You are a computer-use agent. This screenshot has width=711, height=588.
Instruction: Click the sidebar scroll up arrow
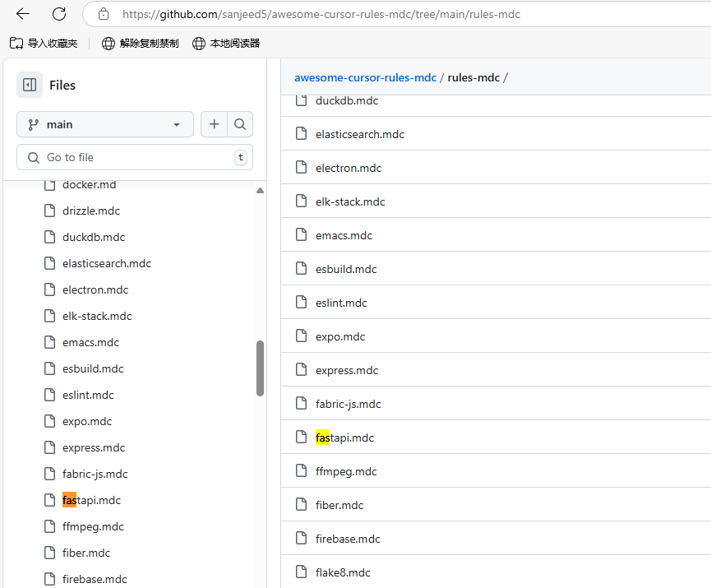(260, 191)
